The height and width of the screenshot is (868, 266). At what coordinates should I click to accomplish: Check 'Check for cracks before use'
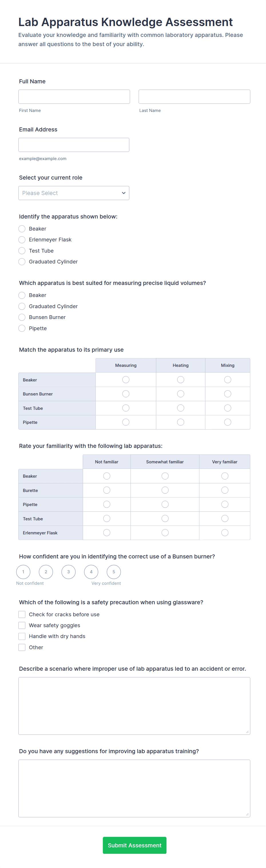pos(22,614)
